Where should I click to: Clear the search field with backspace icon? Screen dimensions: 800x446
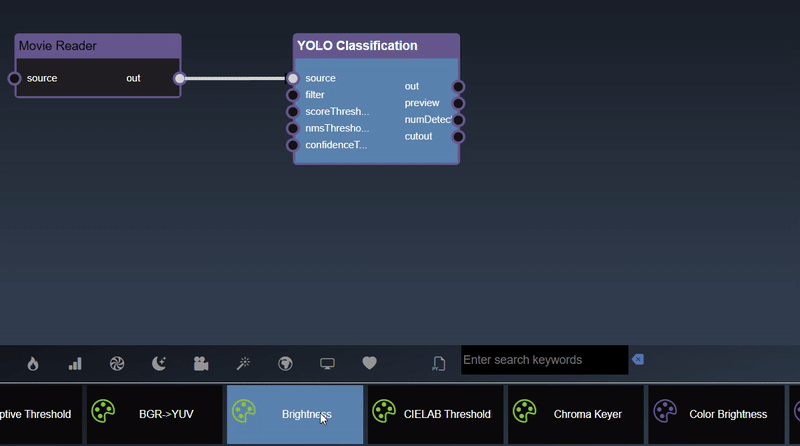(638, 360)
